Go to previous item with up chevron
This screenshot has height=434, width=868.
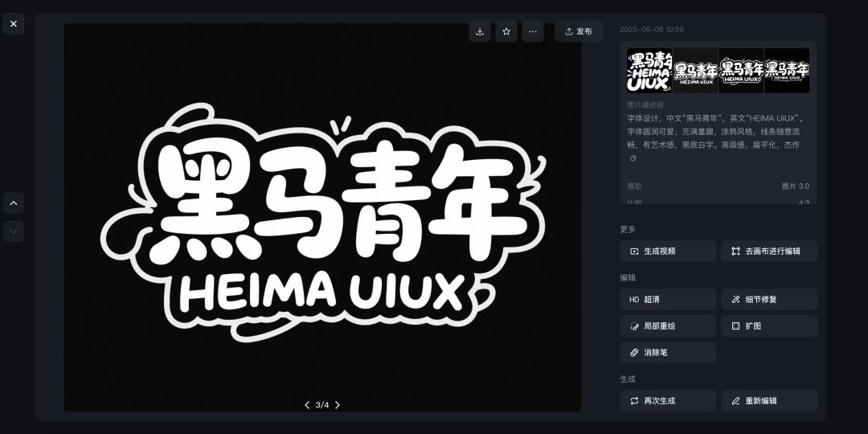pyautogui.click(x=14, y=203)
